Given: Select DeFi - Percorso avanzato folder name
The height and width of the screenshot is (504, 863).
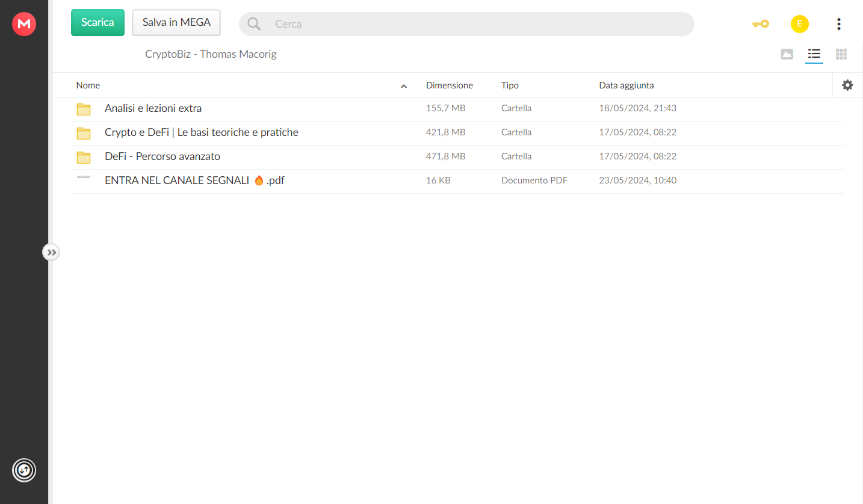Looking at the screenshot, I should 162,156.
